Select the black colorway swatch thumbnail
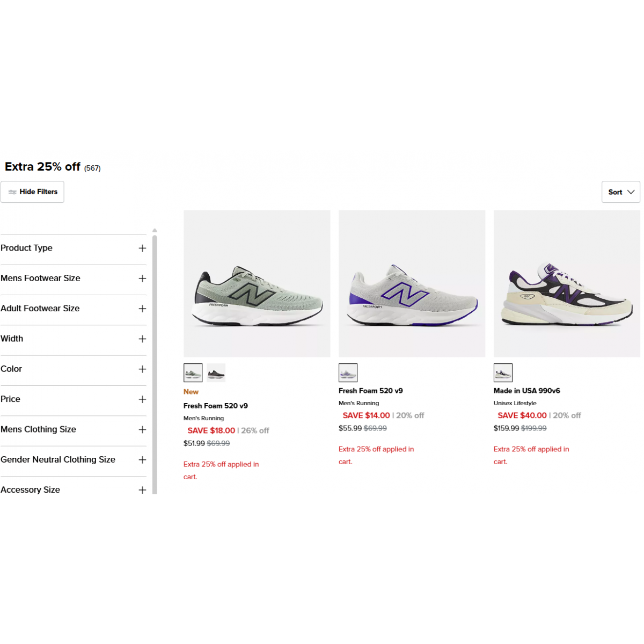 tap(216, 372)
